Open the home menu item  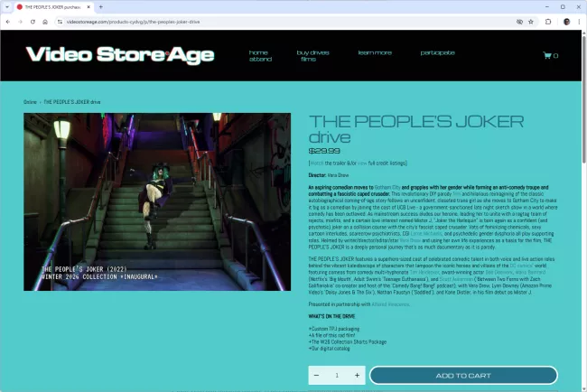pos(258,52)
